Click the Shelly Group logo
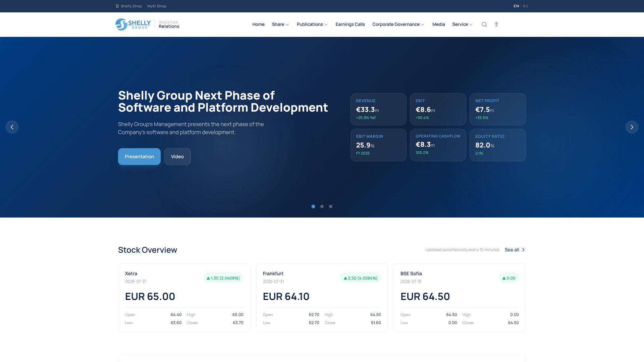Image resolution: width=644 pixels, height=362 pixels. point(133,24)
